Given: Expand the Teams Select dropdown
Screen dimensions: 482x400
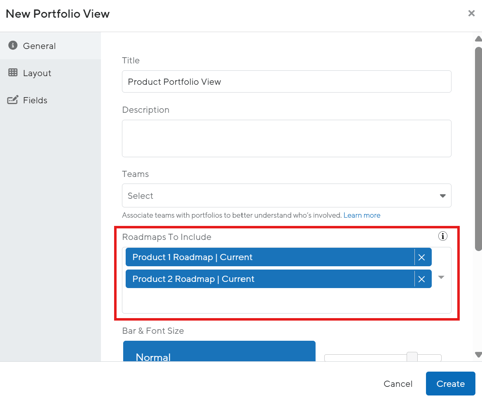Looking at the screenshot, I should pos(287,196).
